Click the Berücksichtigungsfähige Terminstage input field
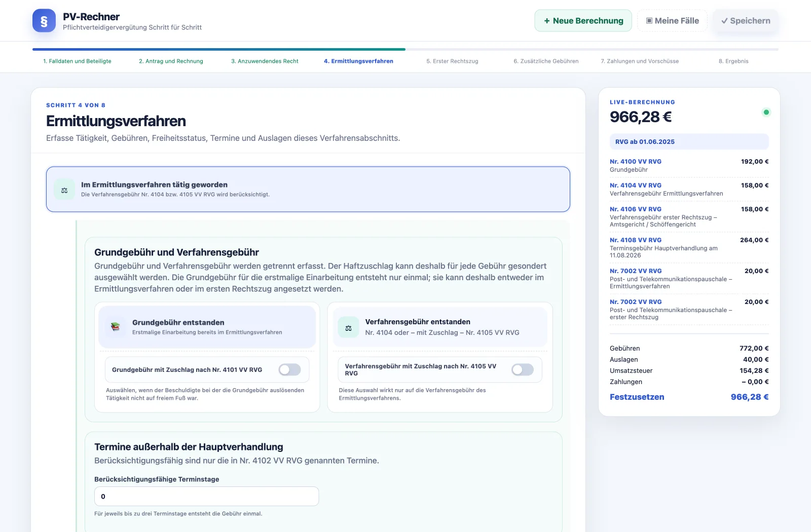Image resolution: width=811 pixels, height=532 pixels. [x=206, y=497]
